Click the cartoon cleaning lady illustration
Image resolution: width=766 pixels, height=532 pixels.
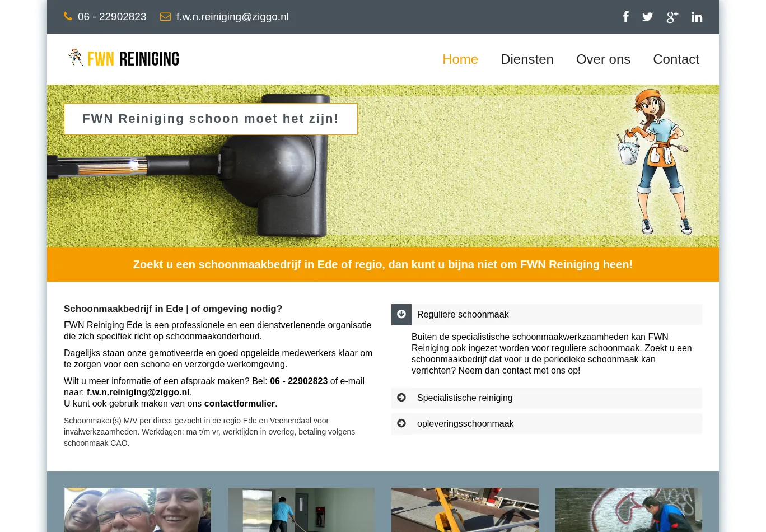[x=653, y=161]
